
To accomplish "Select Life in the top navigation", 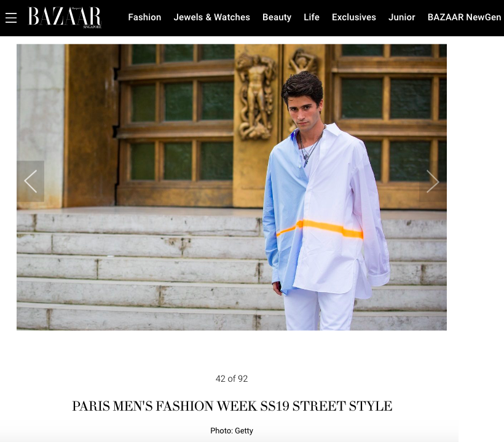I will (x=312, y=17).
